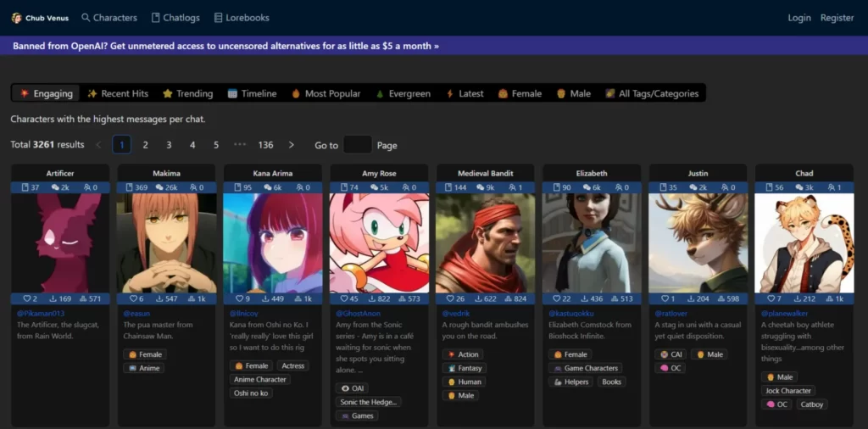Open the Makima character image

click(x=167, y=243)
